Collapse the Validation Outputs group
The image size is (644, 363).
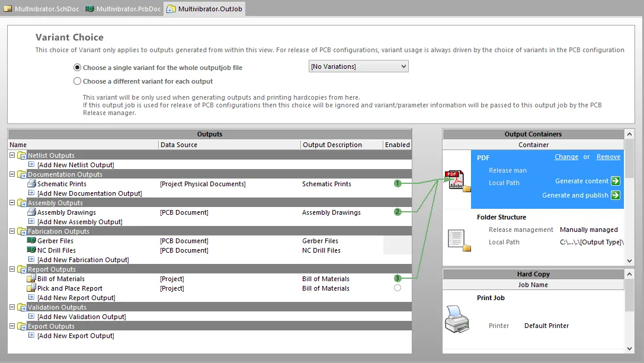point(12,307)
